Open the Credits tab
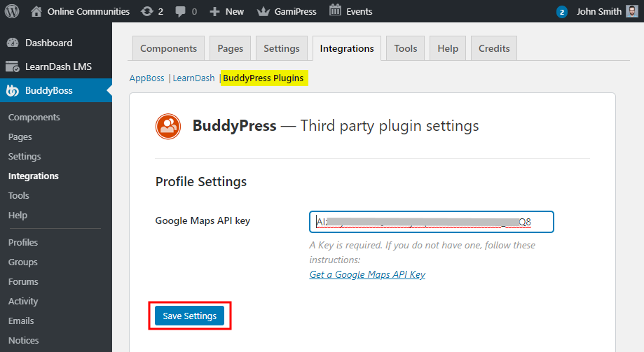This screenshot has width=644, height=352. pos(494,48)
